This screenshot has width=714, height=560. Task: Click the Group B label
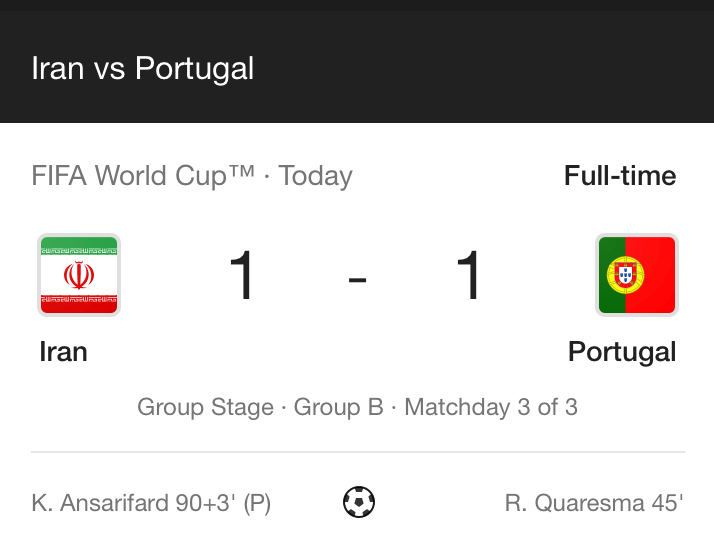point(338,407)
